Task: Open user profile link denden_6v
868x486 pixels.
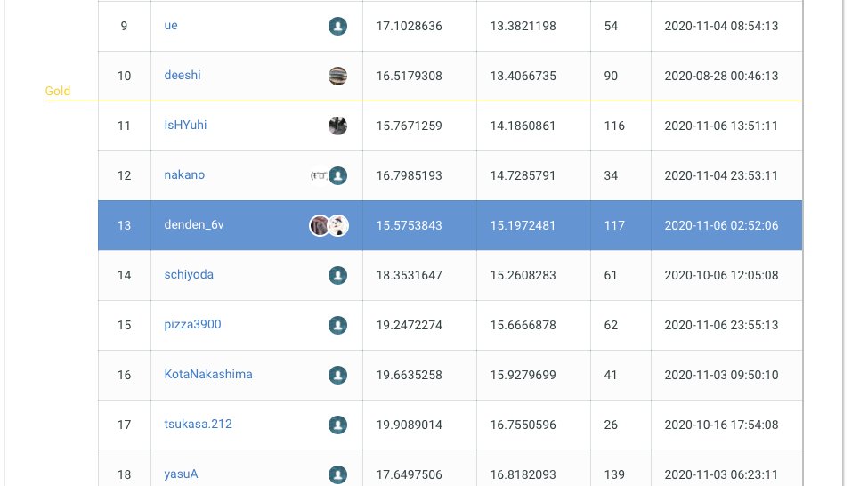Action: pos(194,224)
